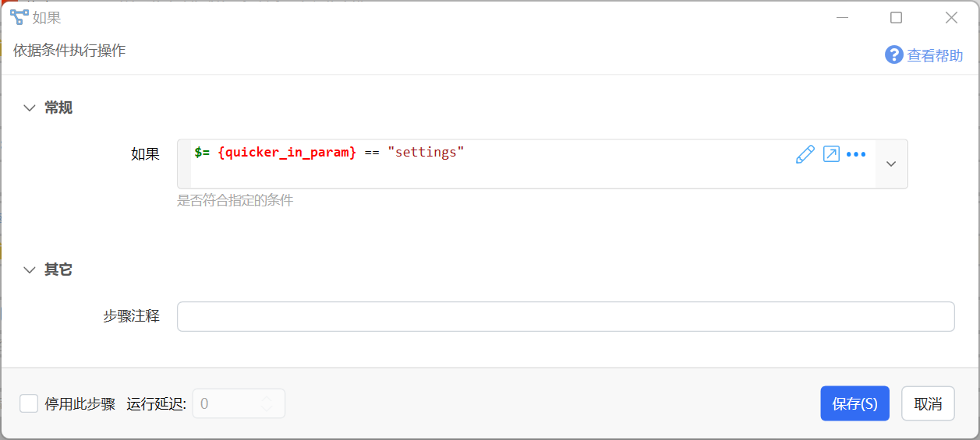The image size is (980, 440).
Task: Click the 如果 step icon in title bar
Action: click(x=19, y=17)
